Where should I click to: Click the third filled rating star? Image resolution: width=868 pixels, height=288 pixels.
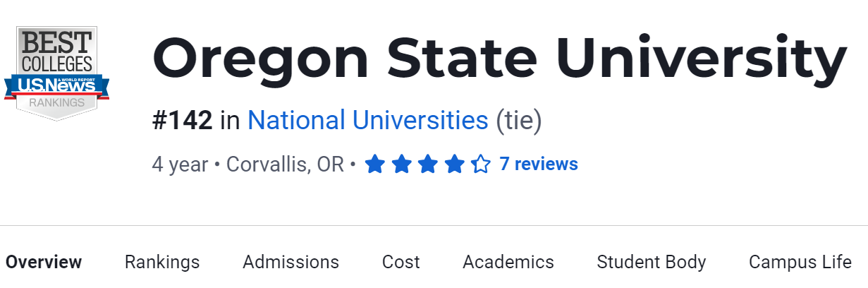tap(428, 164)
